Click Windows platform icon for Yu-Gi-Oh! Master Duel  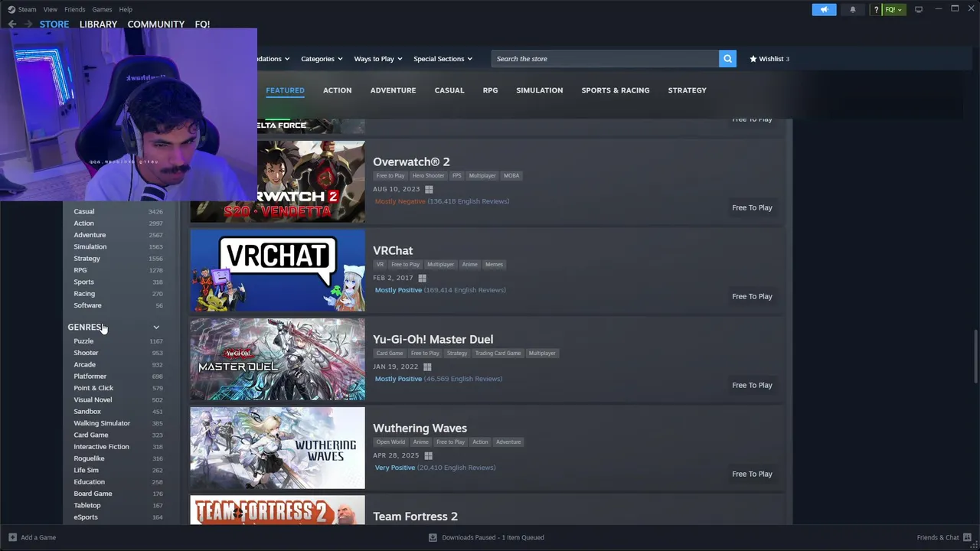coord(427,367)
